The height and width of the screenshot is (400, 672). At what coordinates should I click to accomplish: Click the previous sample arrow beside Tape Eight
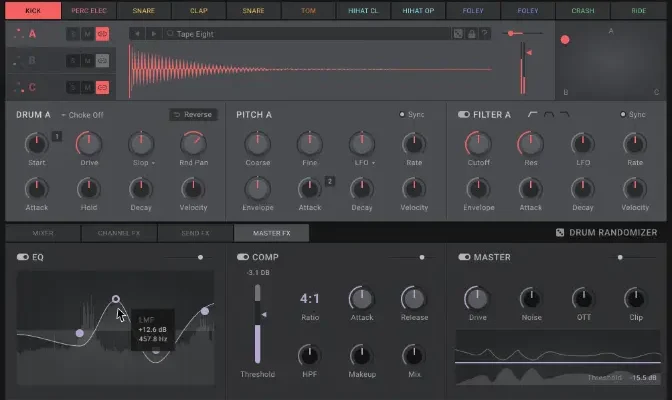pos(138,33)
